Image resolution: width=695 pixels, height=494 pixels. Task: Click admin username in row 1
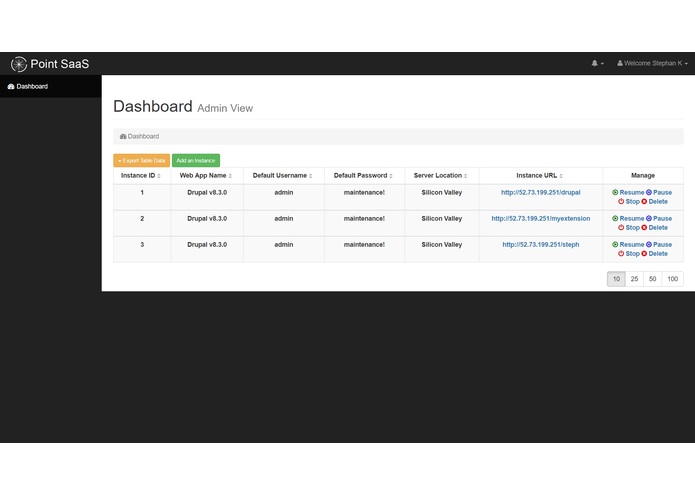click(x=284, y=192)
